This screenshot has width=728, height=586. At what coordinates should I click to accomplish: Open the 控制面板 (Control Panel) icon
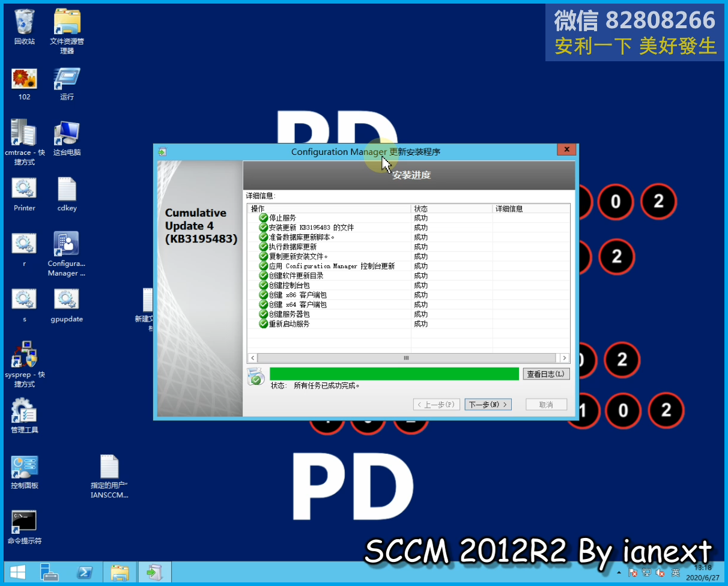click(x=25, y=472)
